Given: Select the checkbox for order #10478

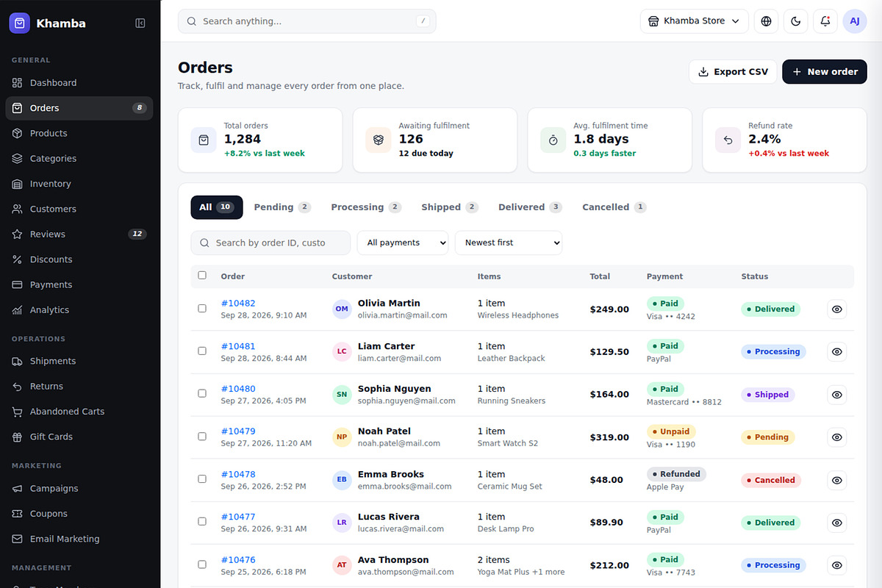Looking at the screenshot, I should [202, 479].
